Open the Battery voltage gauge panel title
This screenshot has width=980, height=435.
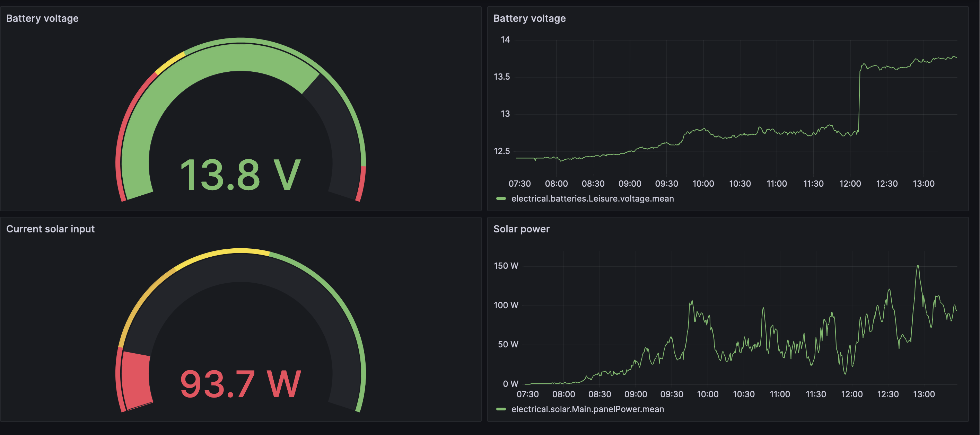tap(42, 18)
